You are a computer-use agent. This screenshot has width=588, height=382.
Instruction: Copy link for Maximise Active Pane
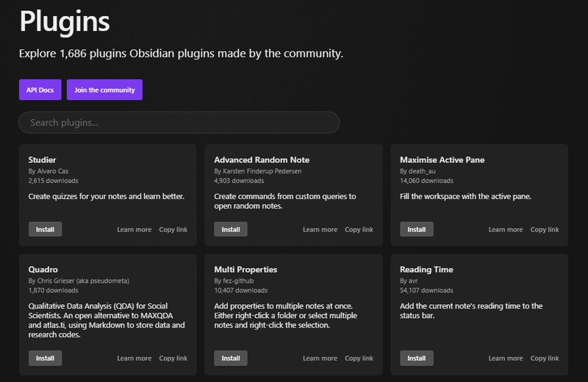click(x=545, y=229)
